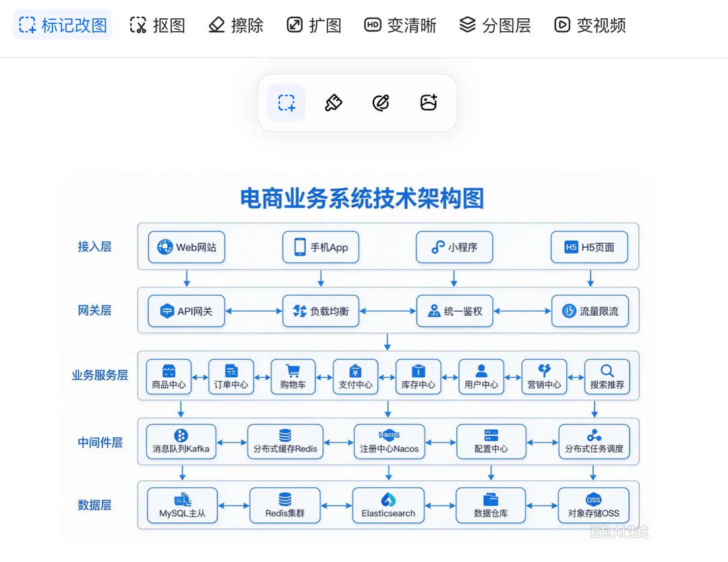Click the 分布式缓存Redis database icon
Viewport: 728px width, 562px height.
coord(285,436)
